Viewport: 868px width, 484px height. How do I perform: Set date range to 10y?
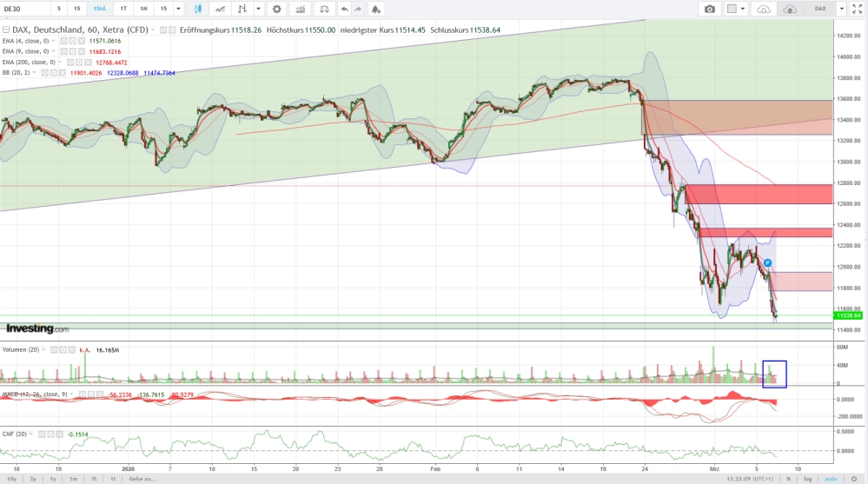11,479
